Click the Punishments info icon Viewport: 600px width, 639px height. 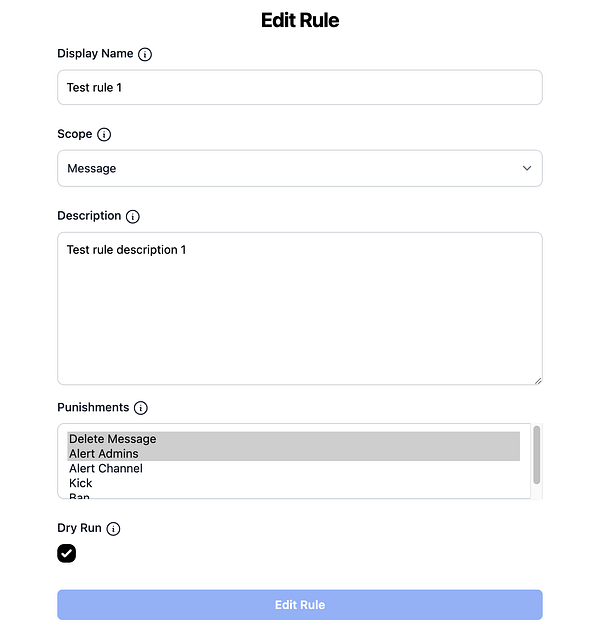141,408
